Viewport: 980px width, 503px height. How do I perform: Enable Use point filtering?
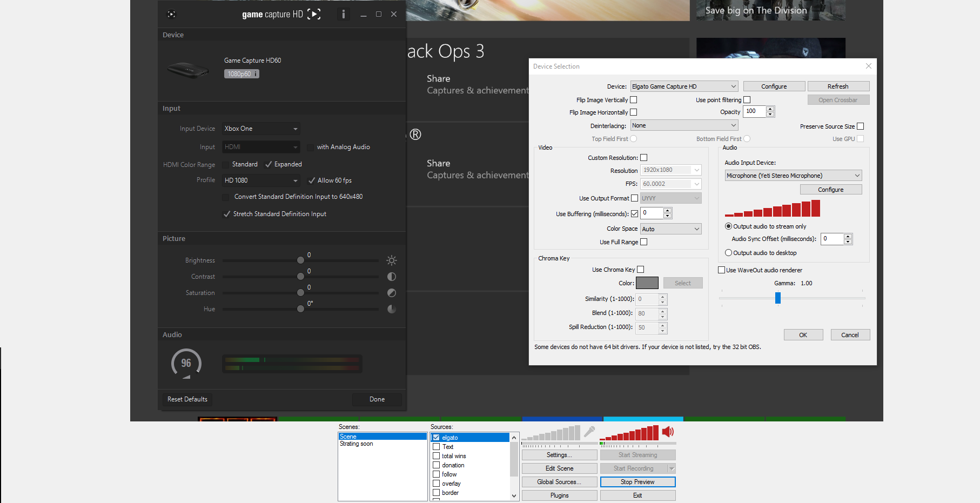[x=747, y=100]
